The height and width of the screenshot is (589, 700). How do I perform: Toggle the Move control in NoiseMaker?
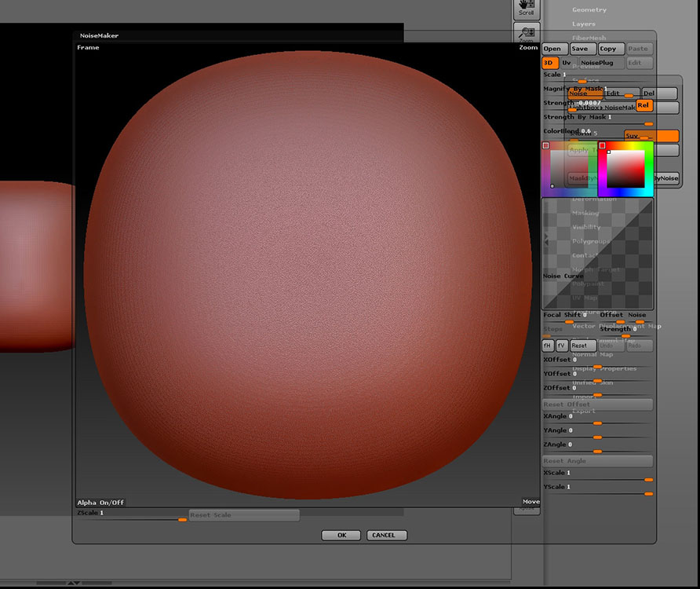(x=530, y=501)
